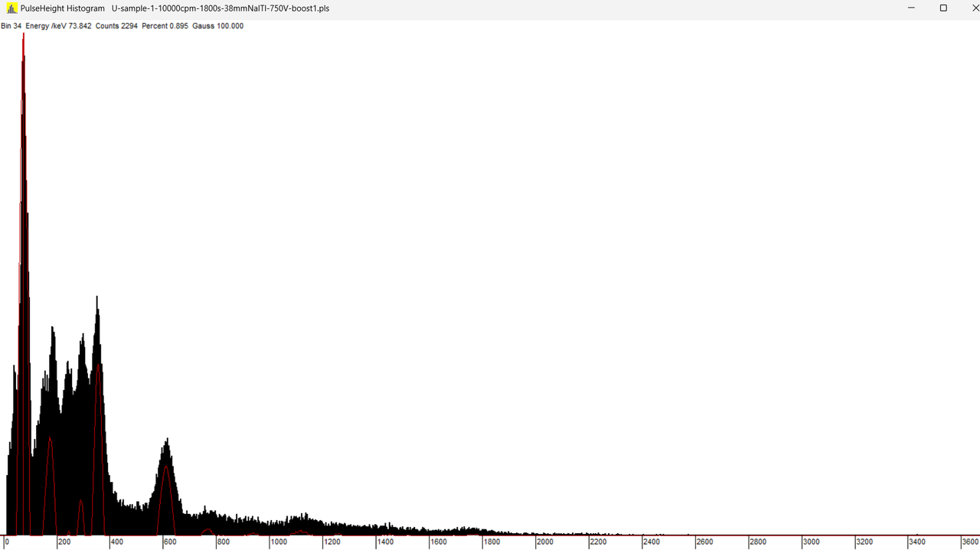The width and height of the screenshot is (980, 550).
Task: Click the 'Energy /keV 73.842' readout
Action: coord(58,26)
